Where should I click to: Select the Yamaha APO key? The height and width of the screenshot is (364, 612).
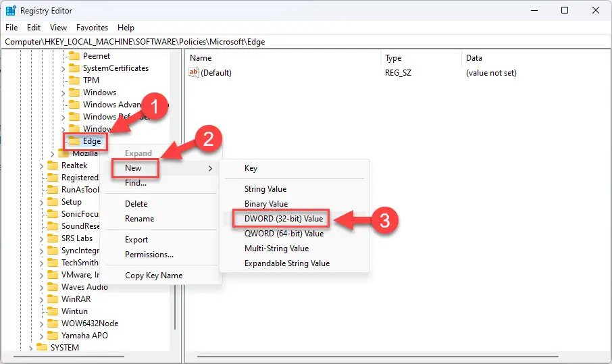[x=84, y=335]
